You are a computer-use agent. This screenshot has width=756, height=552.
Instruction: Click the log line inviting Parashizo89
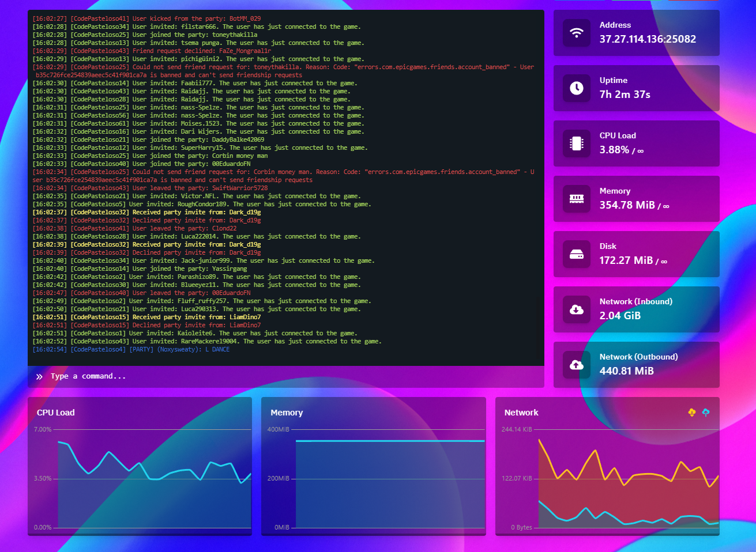point(197,277)
